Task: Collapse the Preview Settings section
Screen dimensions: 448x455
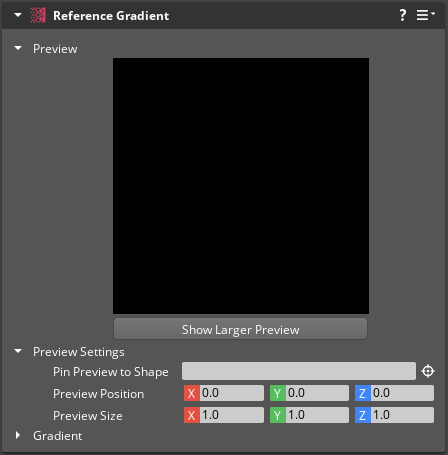Action: (18, 351)
